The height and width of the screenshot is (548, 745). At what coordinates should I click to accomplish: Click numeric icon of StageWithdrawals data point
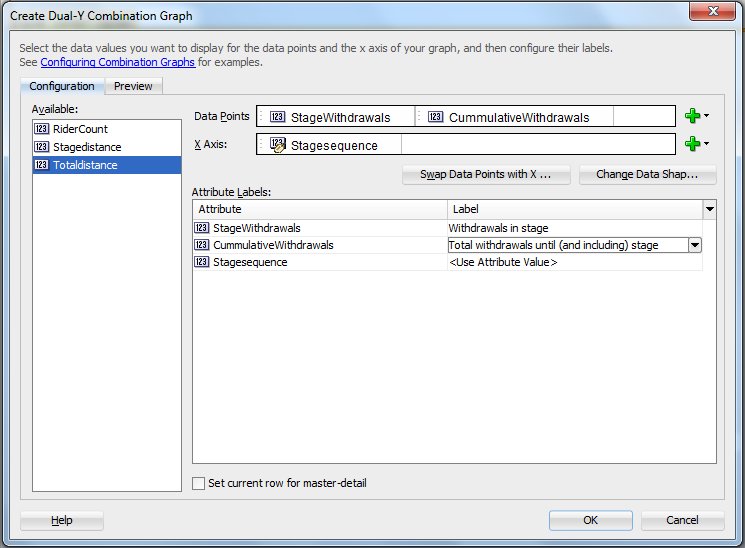click(x=278, y=117)
